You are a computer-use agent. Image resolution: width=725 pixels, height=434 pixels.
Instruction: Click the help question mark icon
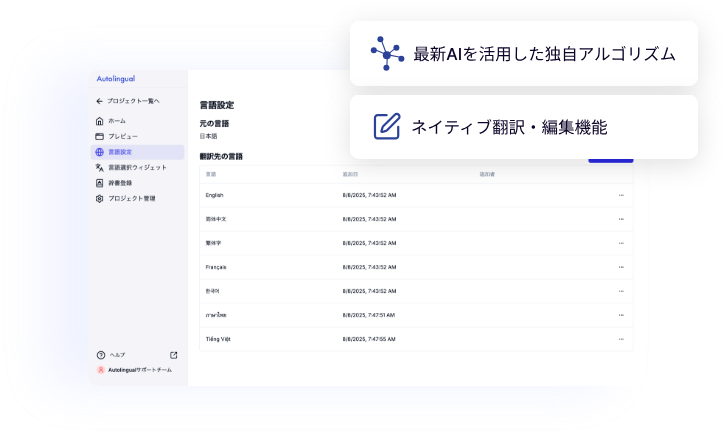100,355
